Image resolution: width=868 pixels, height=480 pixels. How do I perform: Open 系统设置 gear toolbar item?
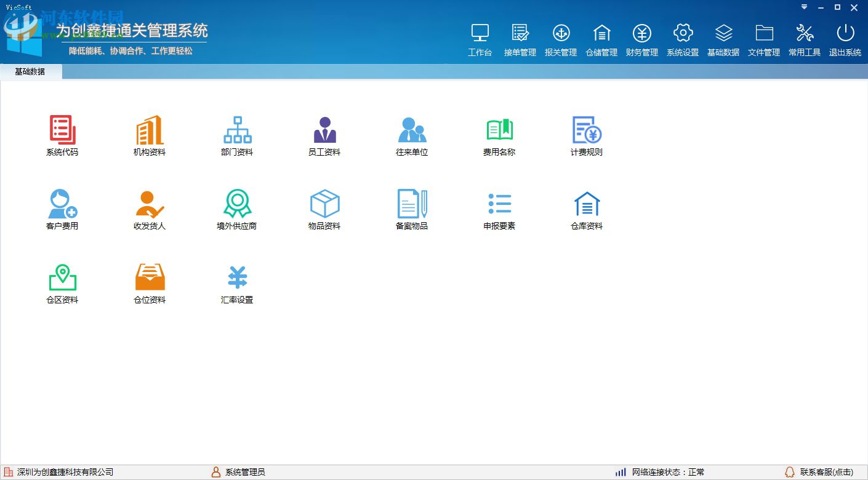point(683,40)
